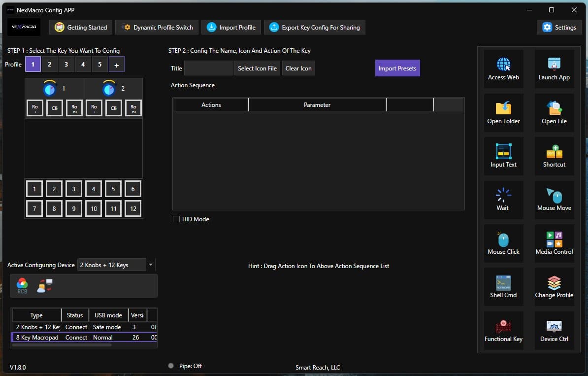Select knob 1 Cli button

coord(54,108)
